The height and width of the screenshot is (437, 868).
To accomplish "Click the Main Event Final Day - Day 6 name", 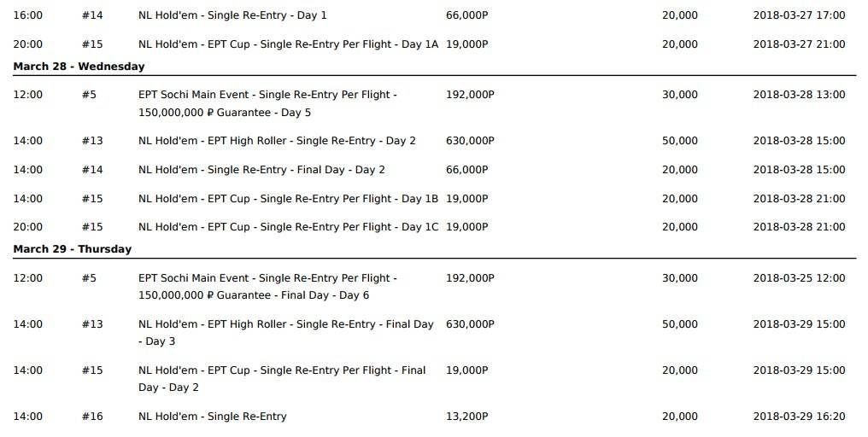I will (267, 287).
